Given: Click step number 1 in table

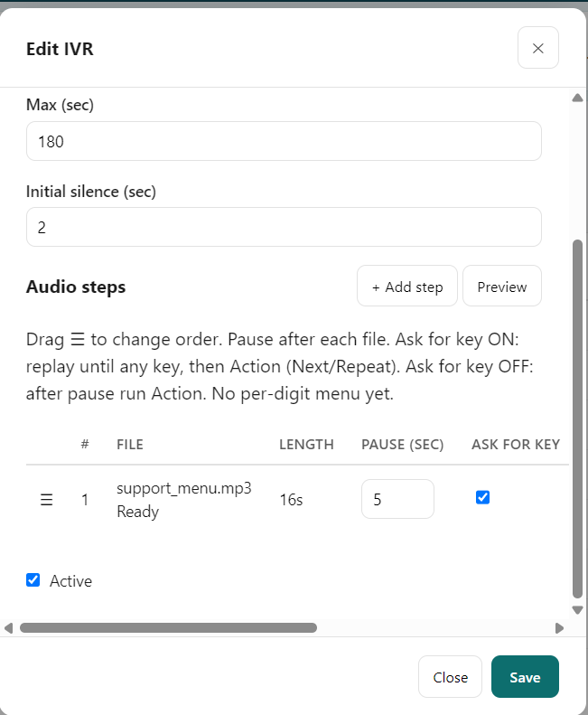Looking at the screenshot, I should pyautogui.click(x=85, y=500).
